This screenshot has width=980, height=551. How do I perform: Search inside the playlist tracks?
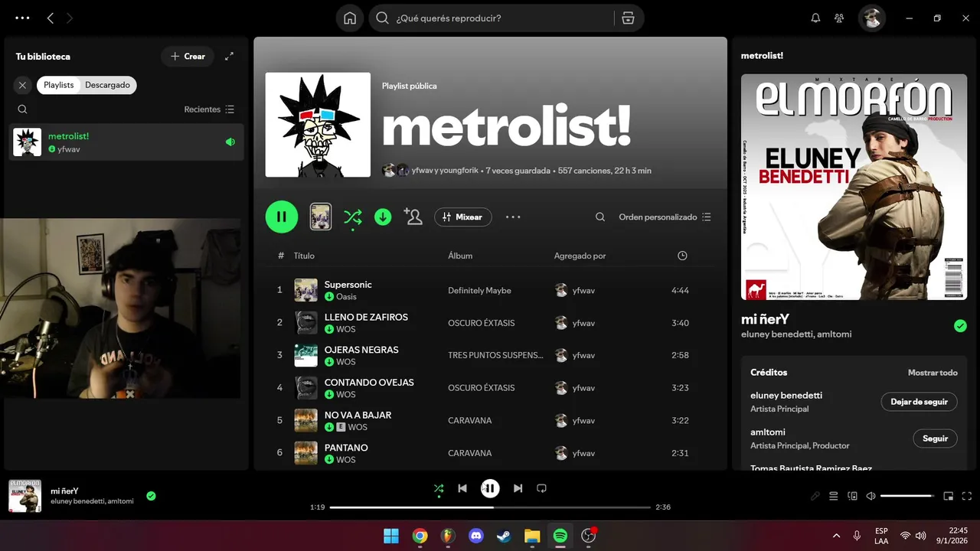(600, 217)
